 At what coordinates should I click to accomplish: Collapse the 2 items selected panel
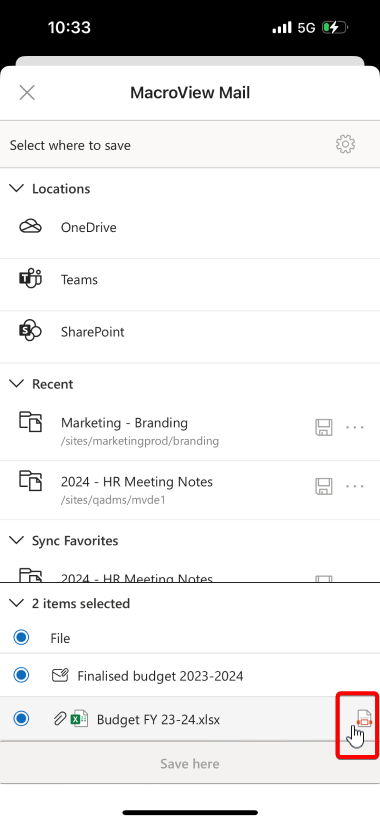[17, 603]
